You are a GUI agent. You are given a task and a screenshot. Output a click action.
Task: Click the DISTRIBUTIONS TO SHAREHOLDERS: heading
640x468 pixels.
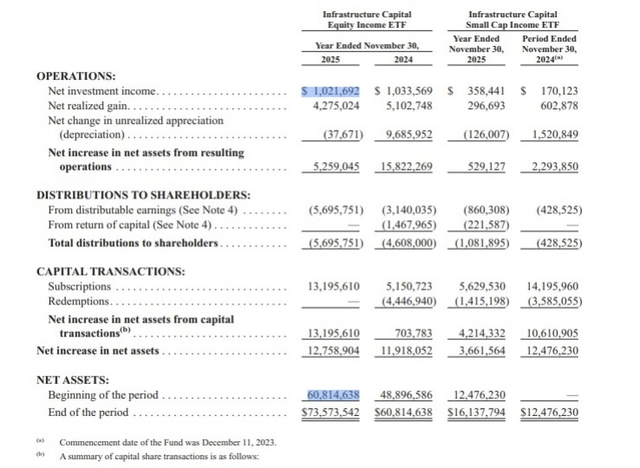coord(144,195)
